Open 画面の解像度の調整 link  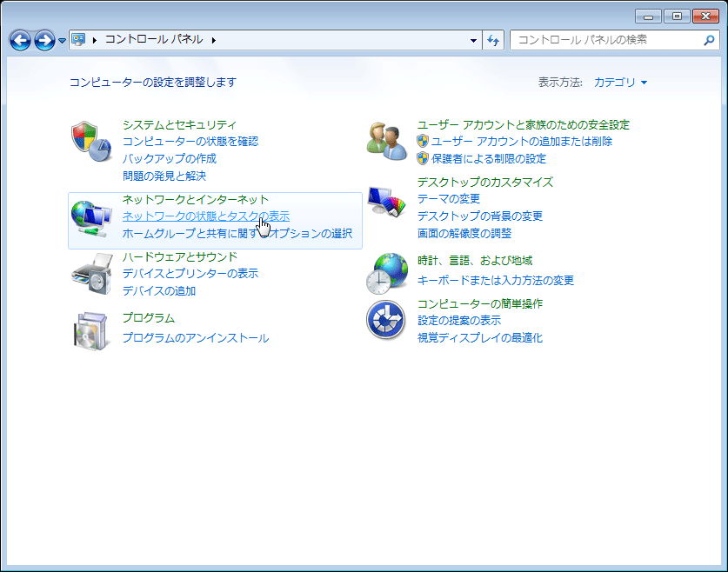point(464,233)
